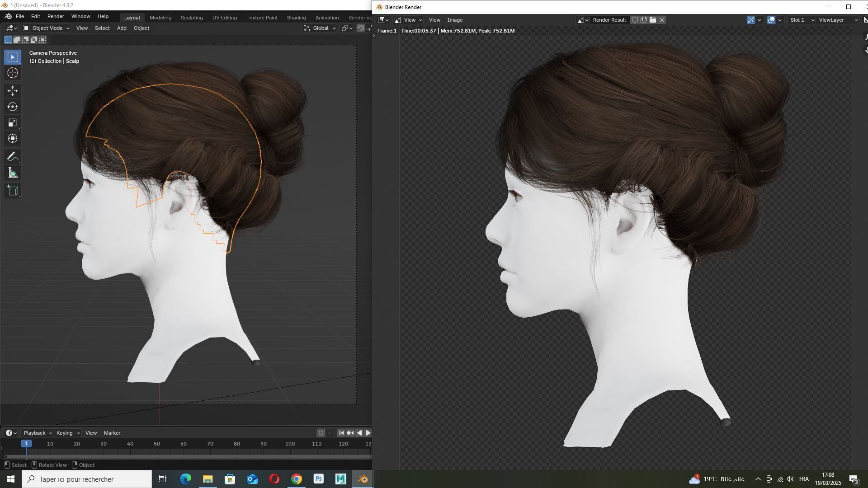Select the Select Box tool
The width and height of the screenshot is (868, 488).
13,56
